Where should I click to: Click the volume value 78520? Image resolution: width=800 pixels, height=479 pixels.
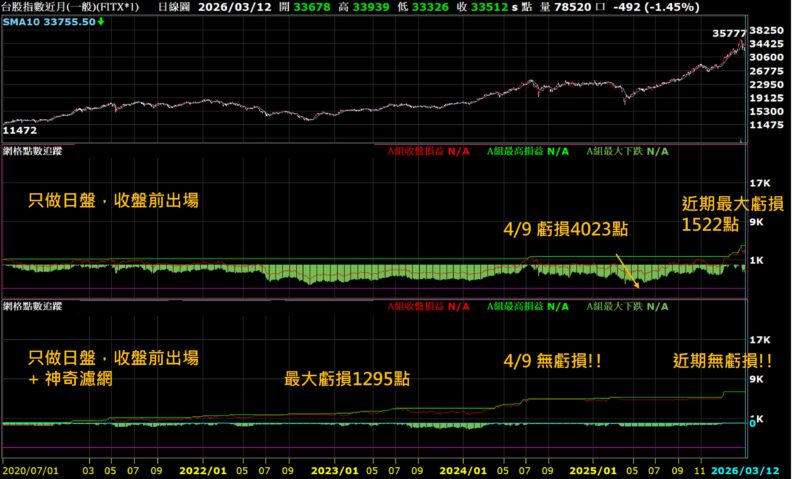pyautogui.click(x=573, y=7)
